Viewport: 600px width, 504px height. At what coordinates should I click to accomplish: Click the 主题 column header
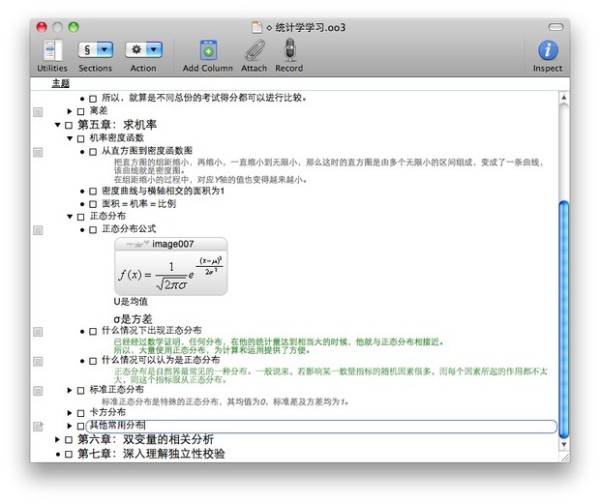[x=60, y=83]
